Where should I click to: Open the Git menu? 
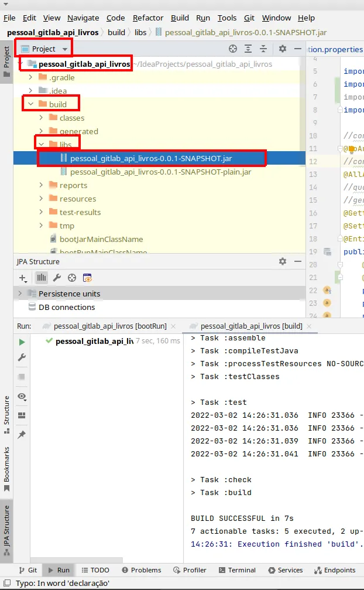[x=249, y=18]
